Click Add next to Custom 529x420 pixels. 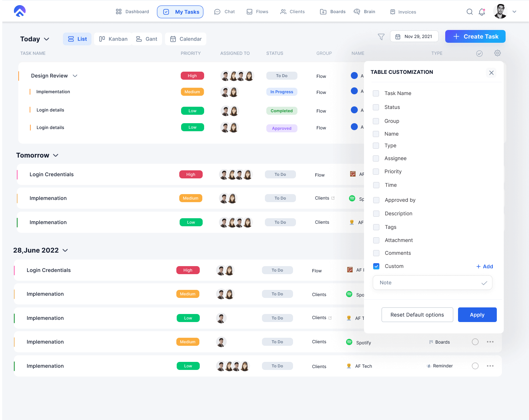click(485, 266)
